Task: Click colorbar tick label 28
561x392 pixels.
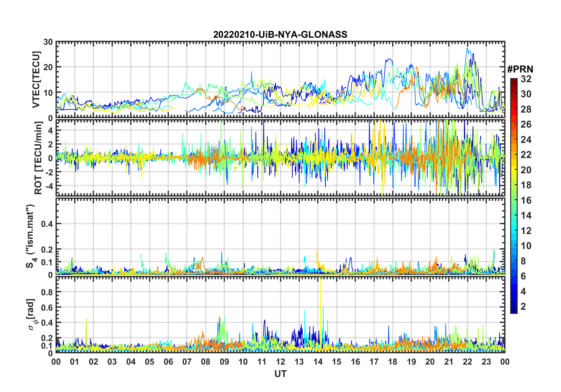Action: [x=526, y=109]
